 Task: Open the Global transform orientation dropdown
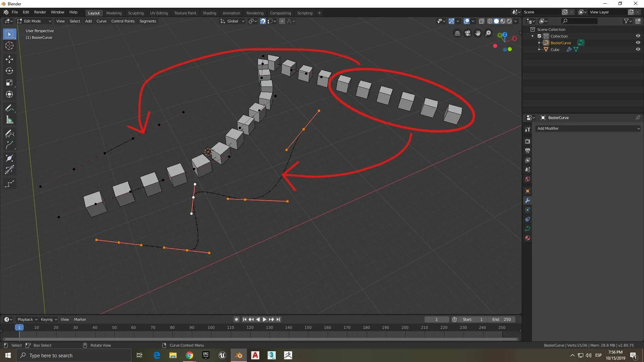tap(232, 21)
